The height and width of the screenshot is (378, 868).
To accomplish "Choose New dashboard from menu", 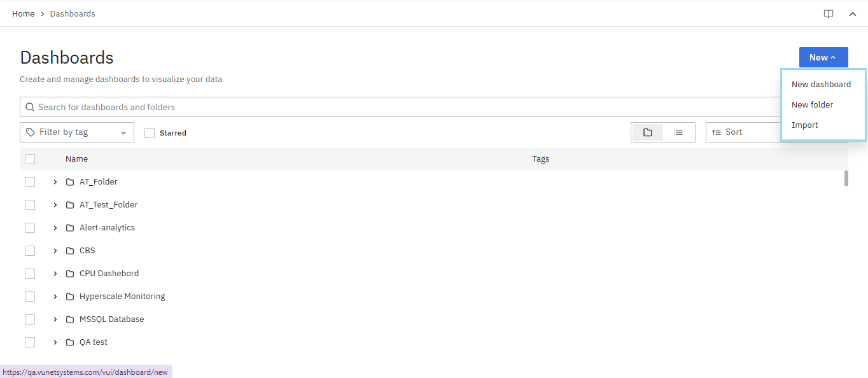I will click(821, 84).
